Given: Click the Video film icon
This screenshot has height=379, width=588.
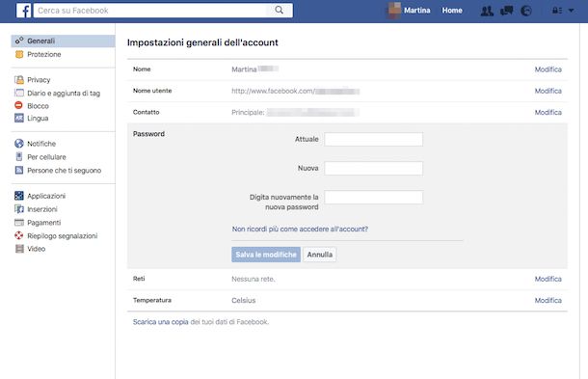Looking at the screenshot, I should [19, 249].
